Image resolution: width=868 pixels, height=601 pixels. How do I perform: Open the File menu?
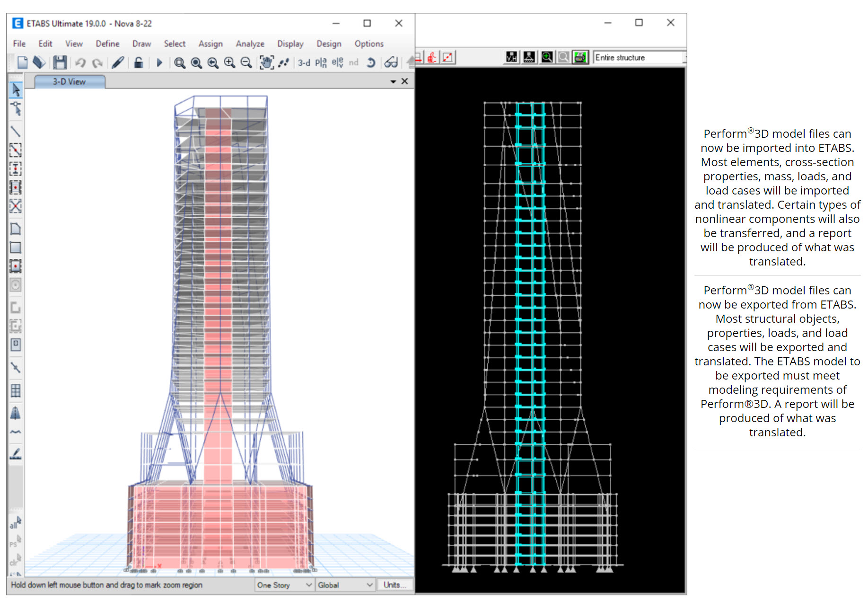coord(19,44)
